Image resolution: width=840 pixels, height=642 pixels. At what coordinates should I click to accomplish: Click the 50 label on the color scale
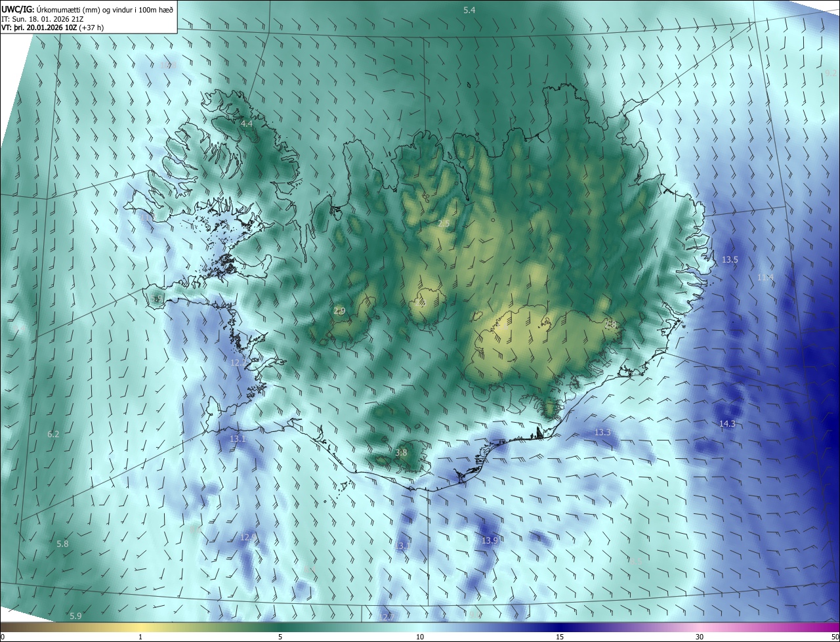tap(835, 637)
